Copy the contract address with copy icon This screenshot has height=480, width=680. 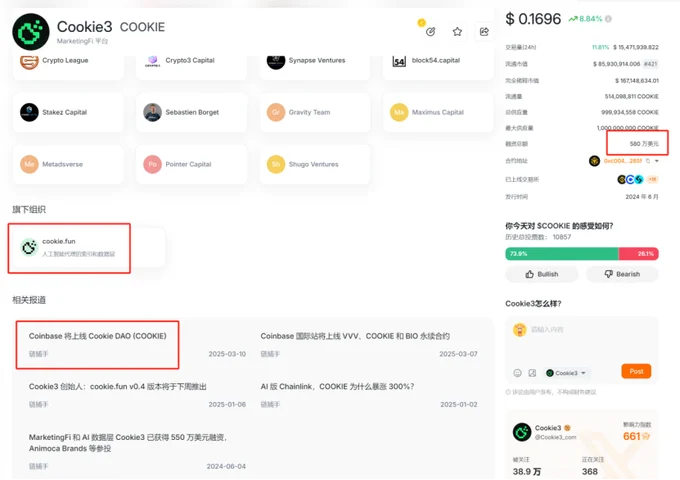648,161
